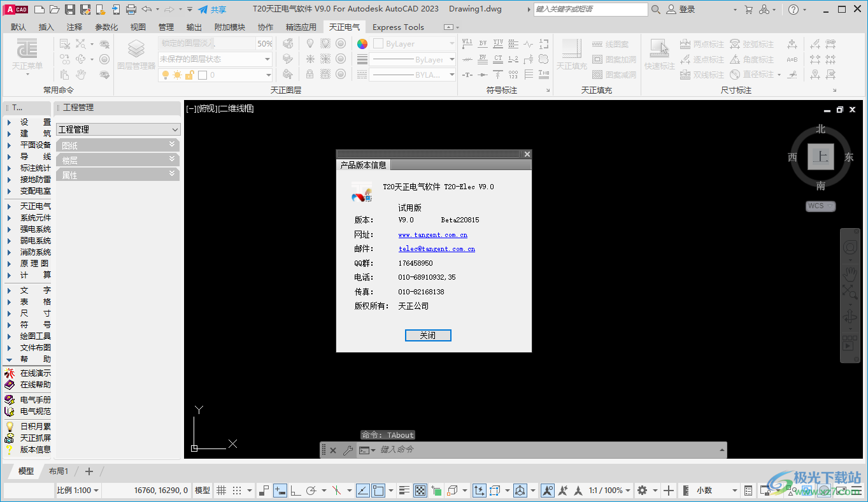This screenshot has height=502, width=868.
Task: Open 天正抓屏 screen capture in sidebar
Action: click(35, 438)
